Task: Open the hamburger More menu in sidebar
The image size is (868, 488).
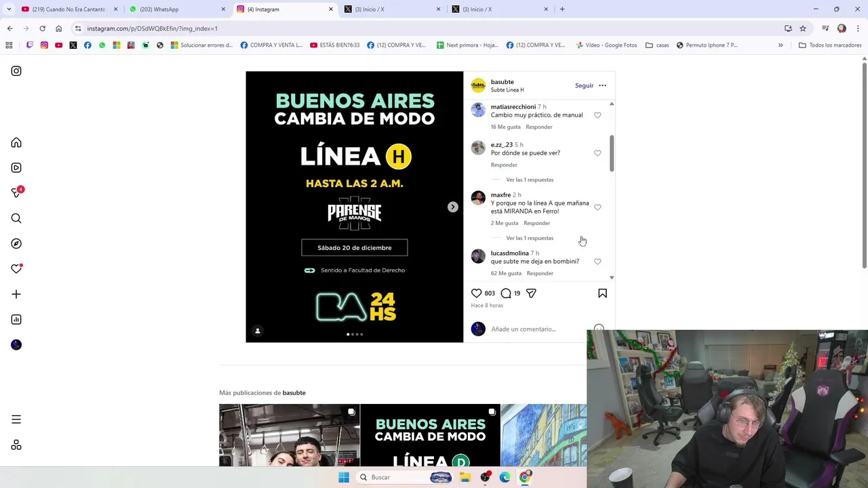Action: (16, 420)
